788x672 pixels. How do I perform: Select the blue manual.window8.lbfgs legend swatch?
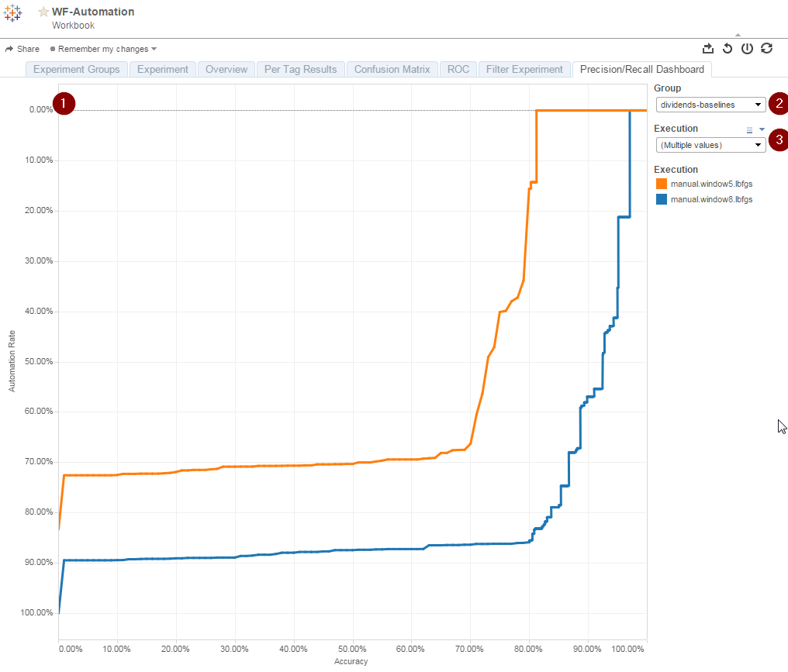[x=662, y=199]
